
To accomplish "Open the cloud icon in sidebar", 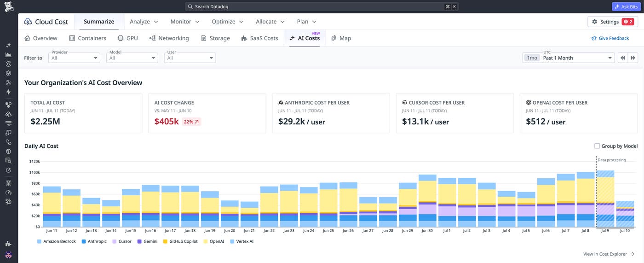I will 8,114.
